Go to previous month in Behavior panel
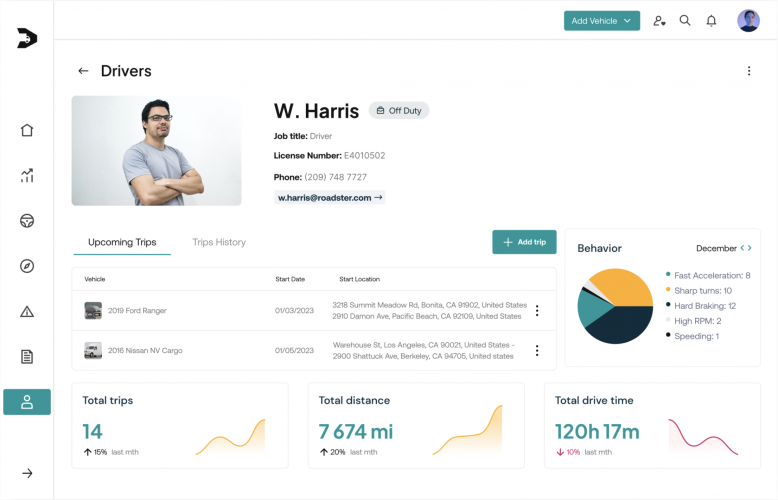 742,248
